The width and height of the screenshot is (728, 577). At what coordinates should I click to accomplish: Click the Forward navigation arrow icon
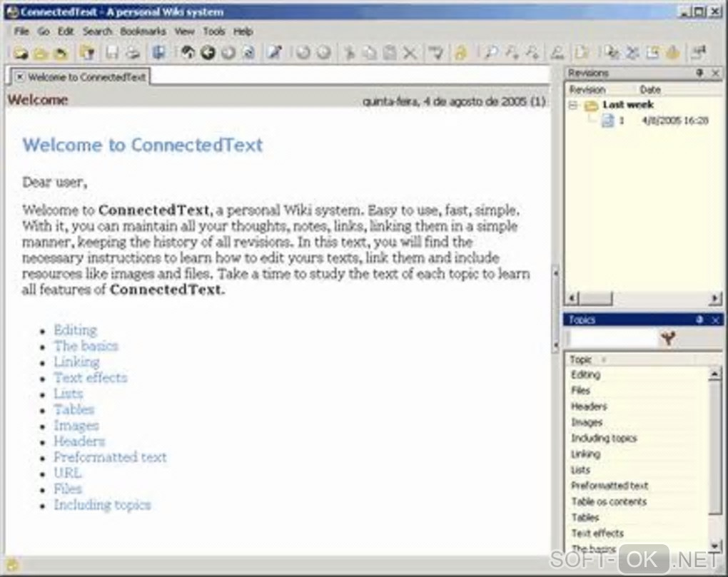(x=228, y=53)
